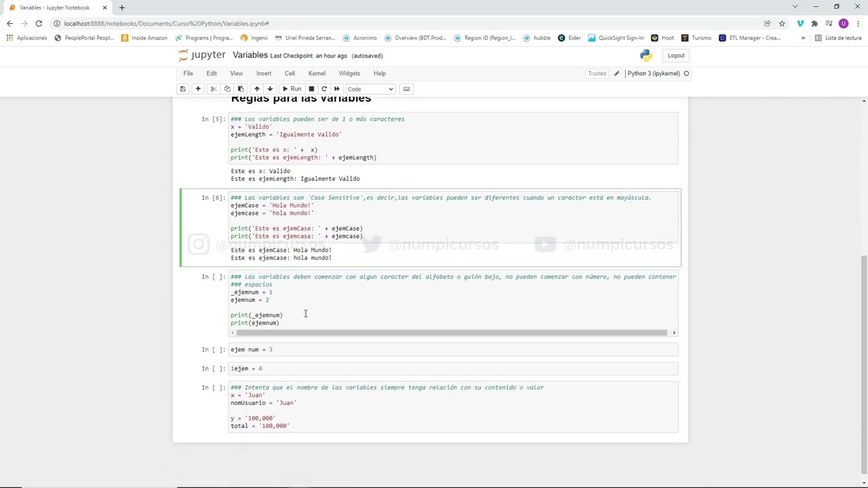Cut selected cells with scissors icon

213,89
